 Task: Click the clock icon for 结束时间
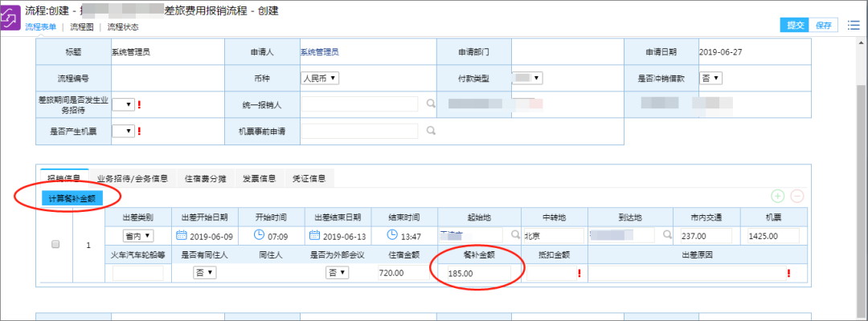[x=393, y=235]
